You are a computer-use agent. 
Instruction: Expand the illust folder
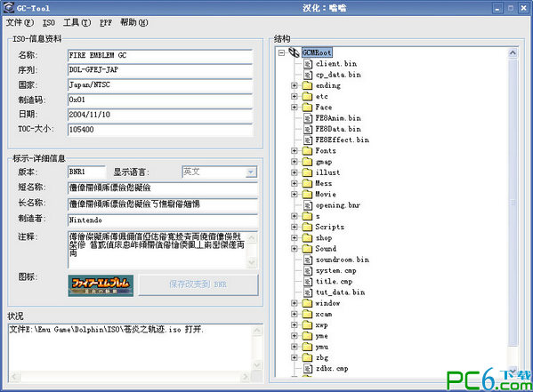pos(295,172)
